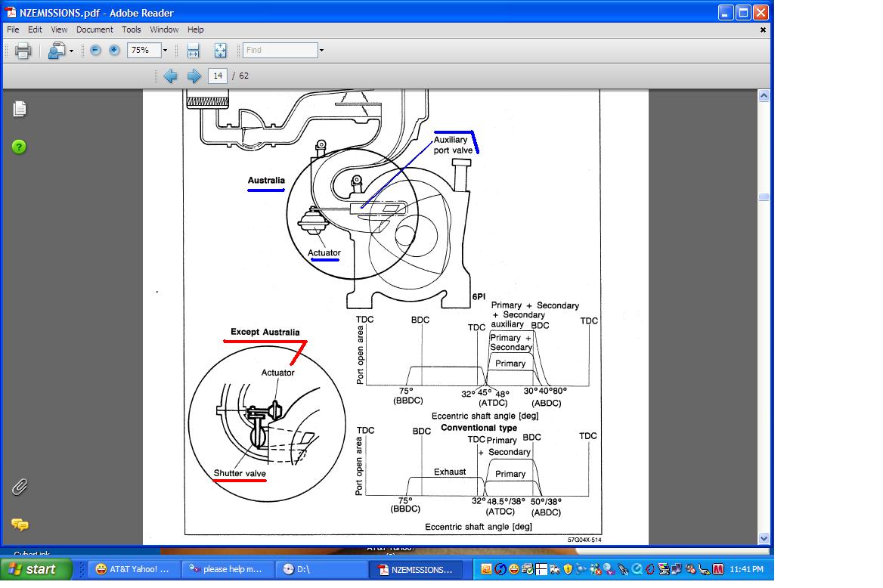Go to the next page arrow
Screen dimensions: 883x588
[x=194, y=76]
